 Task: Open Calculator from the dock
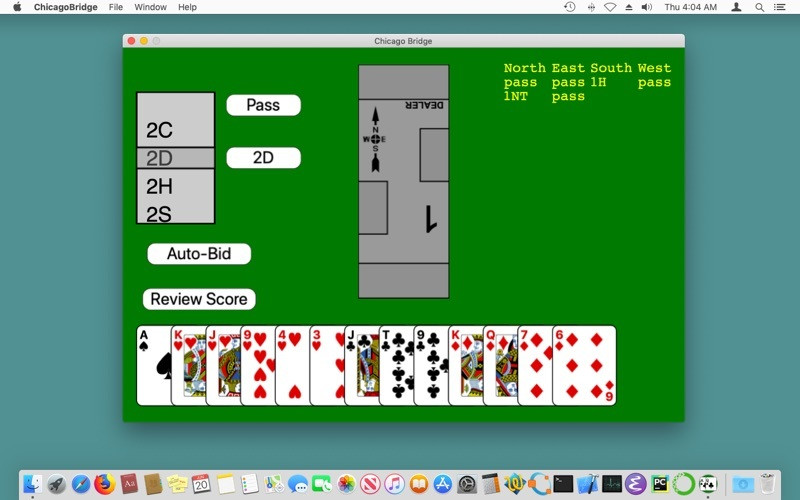click(x=491, y=483)
